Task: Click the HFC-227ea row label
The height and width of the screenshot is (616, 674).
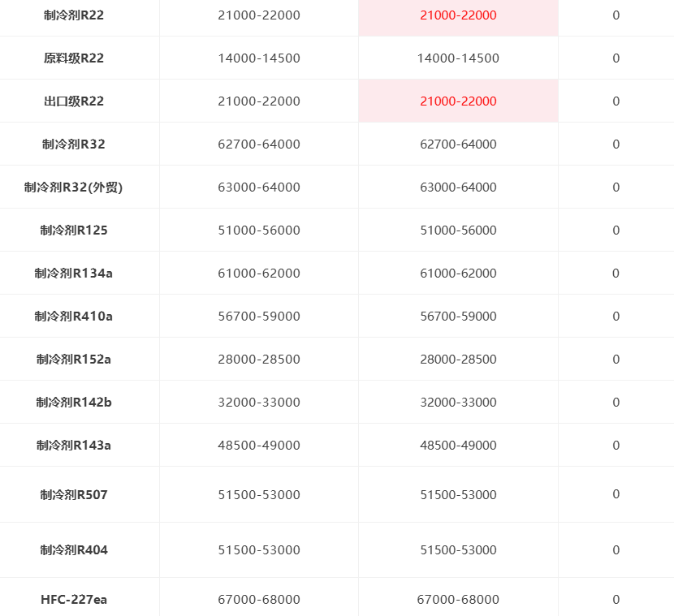Action: click(74, 599)
